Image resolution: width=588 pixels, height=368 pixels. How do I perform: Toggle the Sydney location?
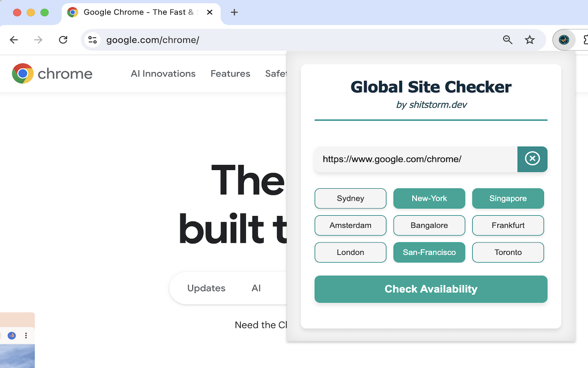351,198
